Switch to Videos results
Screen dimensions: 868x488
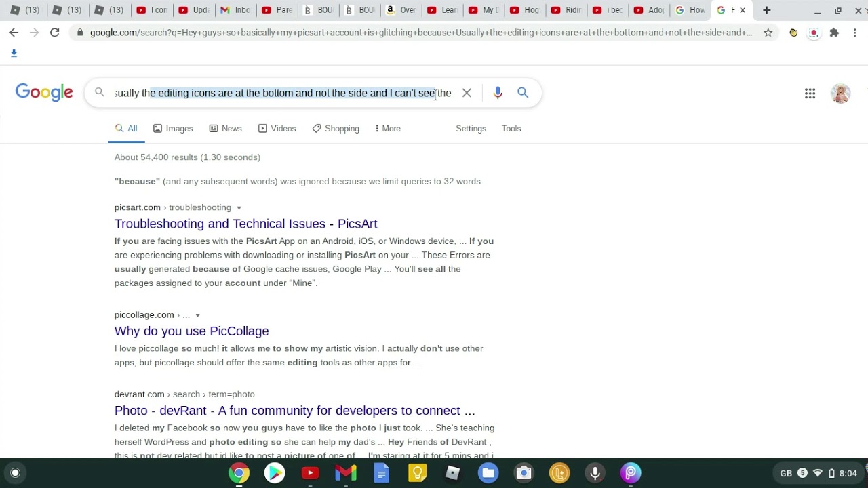coord(277,129)
